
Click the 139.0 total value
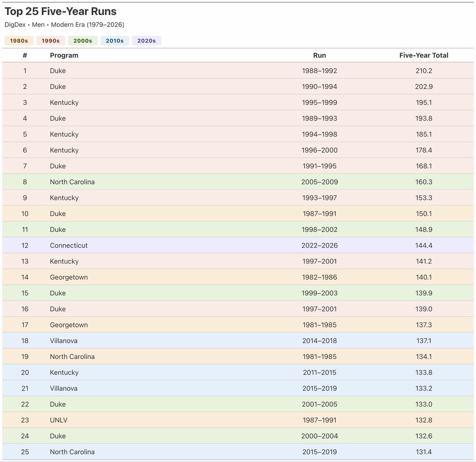[x=424, y=309]
